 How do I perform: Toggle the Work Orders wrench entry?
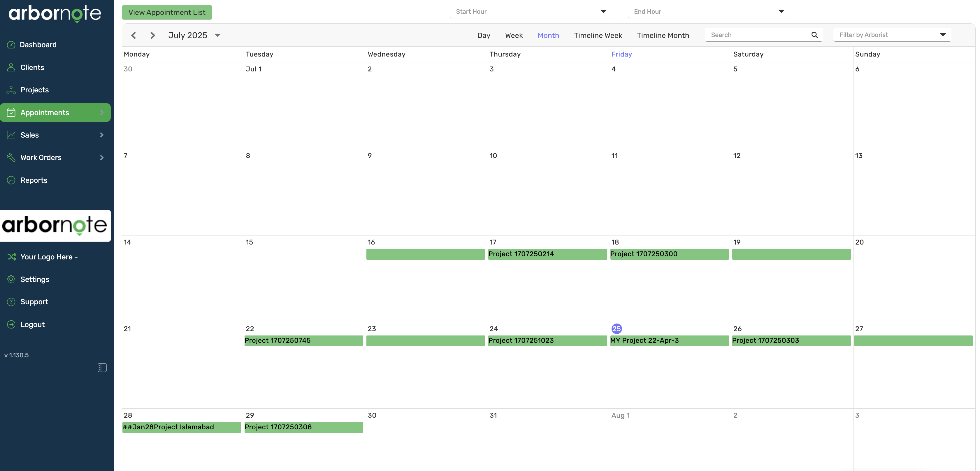click(x=11, y=157)
